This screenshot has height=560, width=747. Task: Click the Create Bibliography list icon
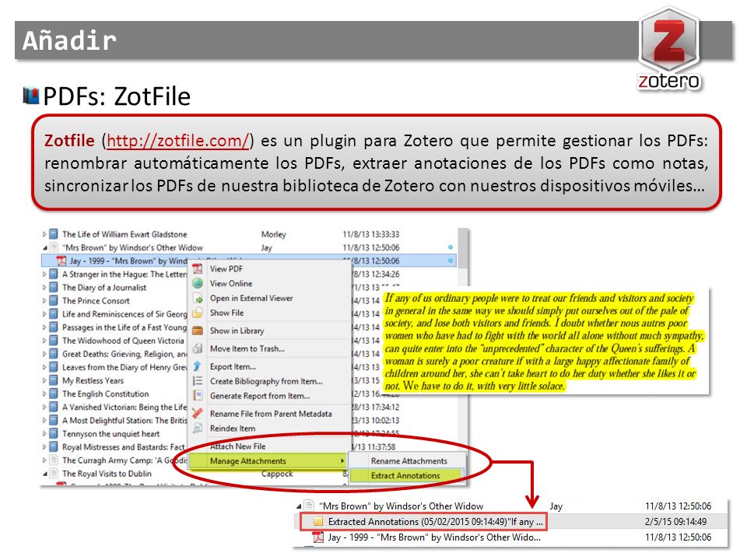coord(197,381)
